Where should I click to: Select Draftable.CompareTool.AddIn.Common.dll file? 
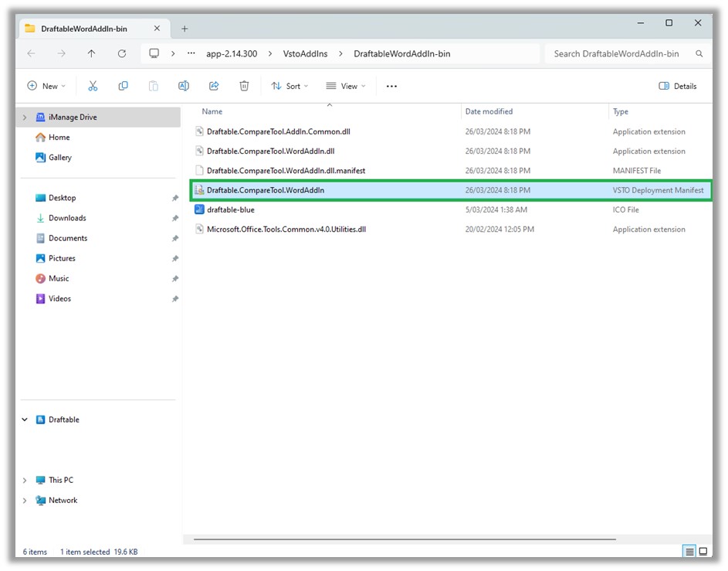(x=279, y=131)
